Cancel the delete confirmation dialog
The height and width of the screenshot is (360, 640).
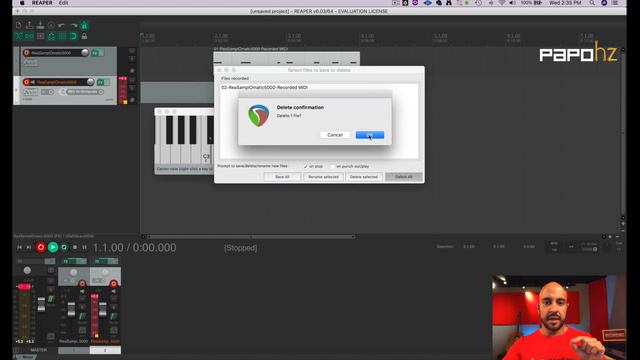[335, 135]
